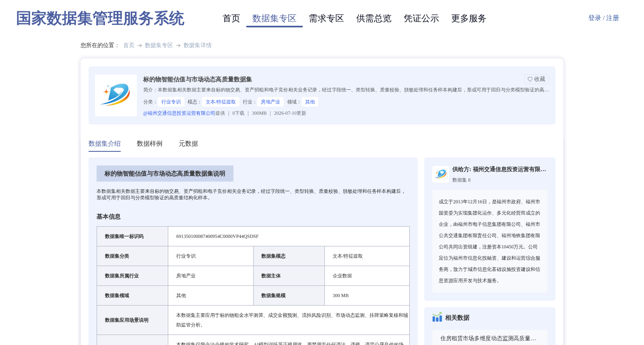
Task: Switch to the 数据样例 tab
Action: (150, 144)
